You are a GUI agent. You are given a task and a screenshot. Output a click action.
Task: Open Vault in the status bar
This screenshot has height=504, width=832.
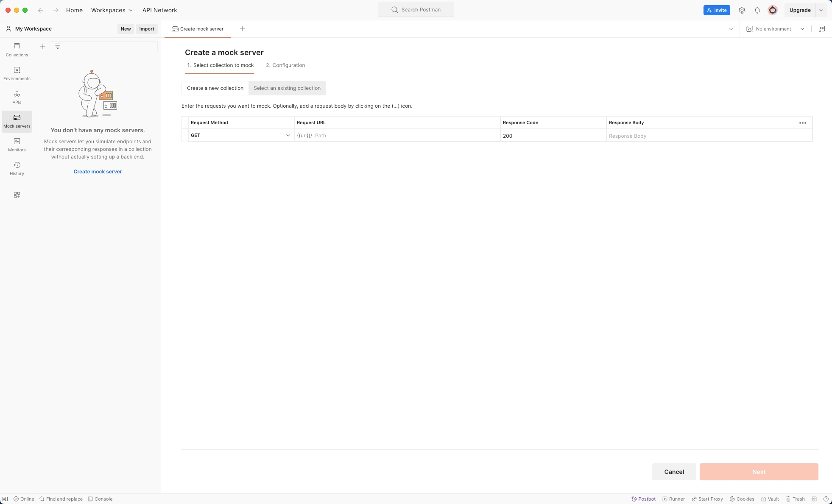[770, 499]
